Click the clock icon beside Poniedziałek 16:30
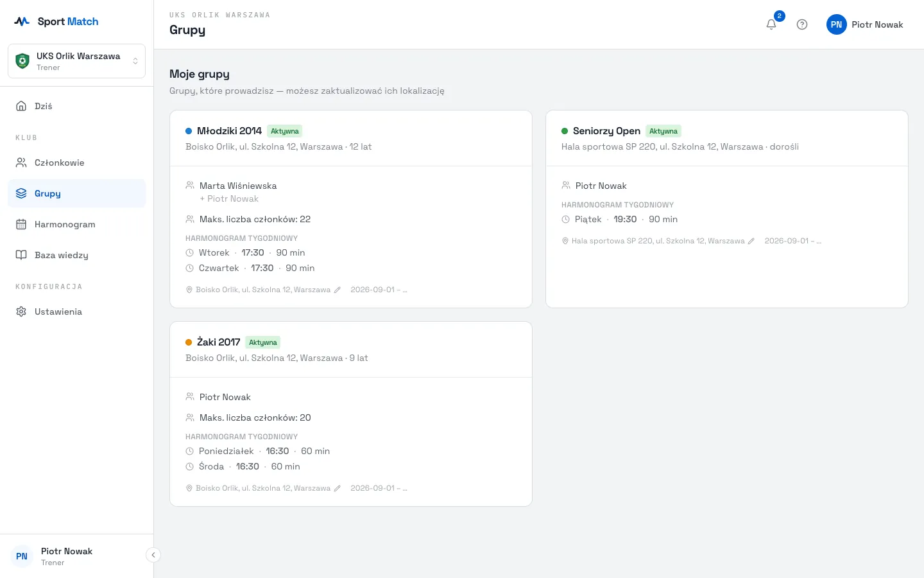This screenshot has height=578, width=924. (189, 451)
